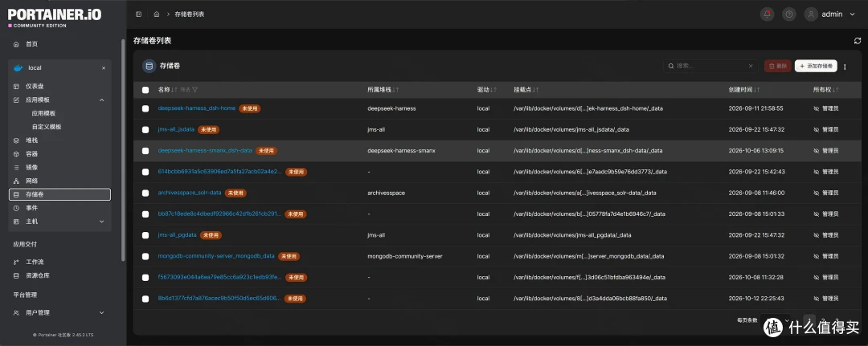Image resolution: width=868 pixels, height=346 pixels.
Task: Click the red 删除 button
Action: pyautogui.click(x=778, y=66)
